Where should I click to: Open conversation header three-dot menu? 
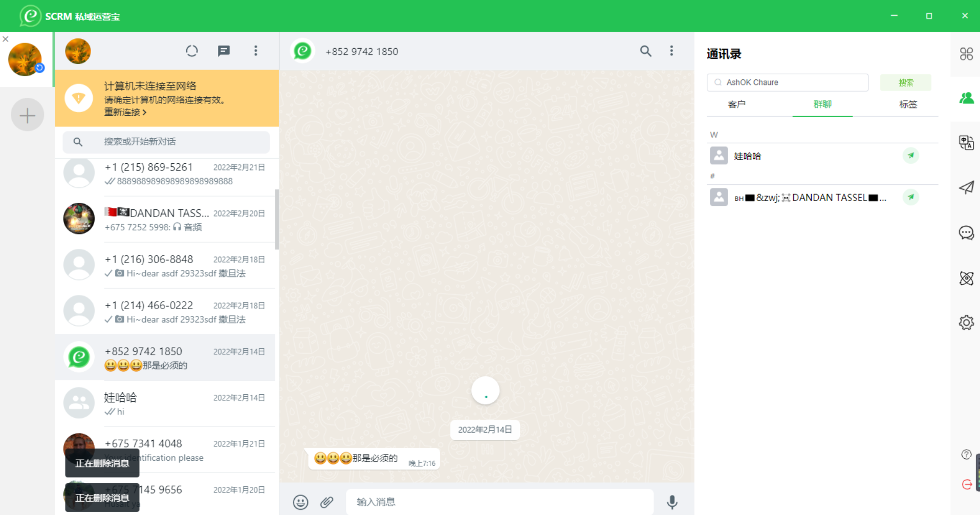click(x=671, y=51)
